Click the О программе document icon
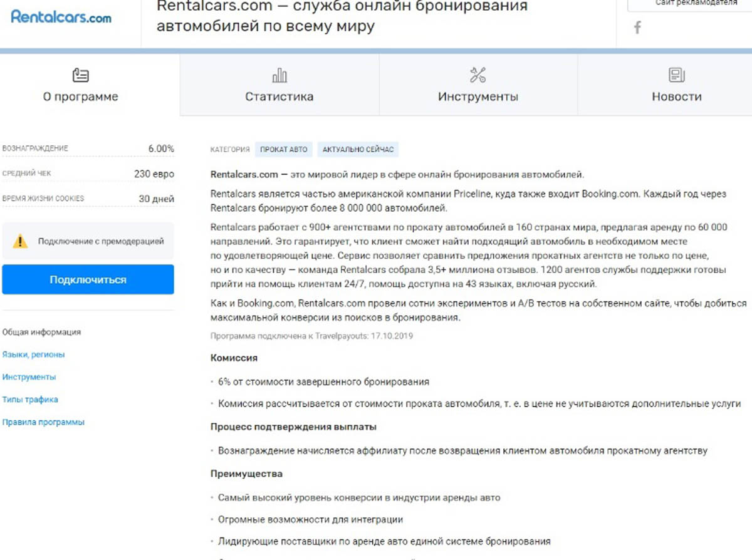Image resolution: width=752 pixels, height=560 pixels. click(x=81, y=75)
